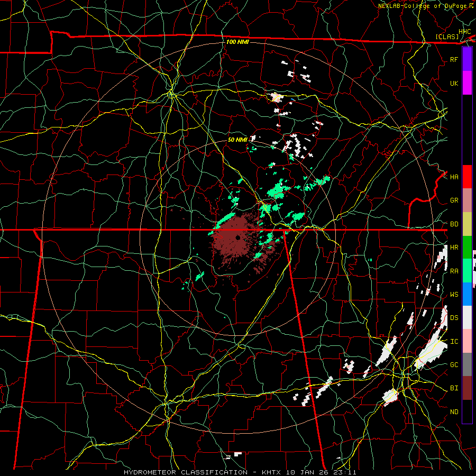Click the ND legend label

[454, 412]
